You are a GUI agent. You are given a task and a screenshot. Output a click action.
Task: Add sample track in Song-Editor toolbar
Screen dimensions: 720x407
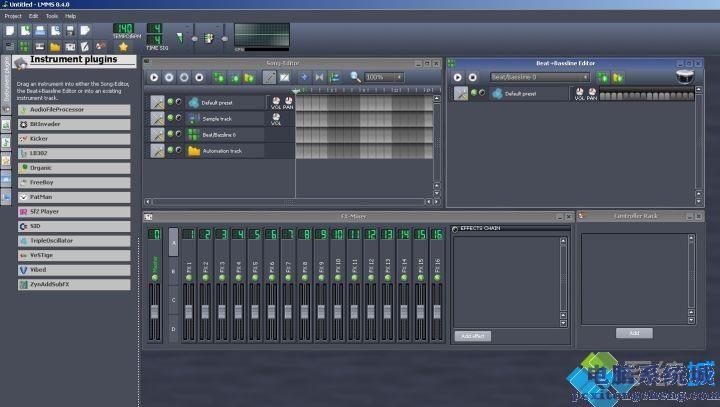(x=234, y=78)
